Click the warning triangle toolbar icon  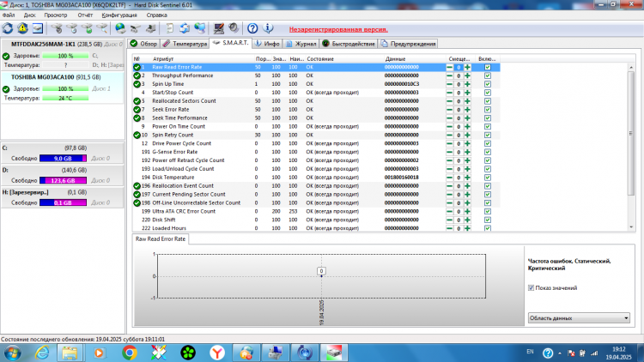pyautogui.click(x=22, y=28)
